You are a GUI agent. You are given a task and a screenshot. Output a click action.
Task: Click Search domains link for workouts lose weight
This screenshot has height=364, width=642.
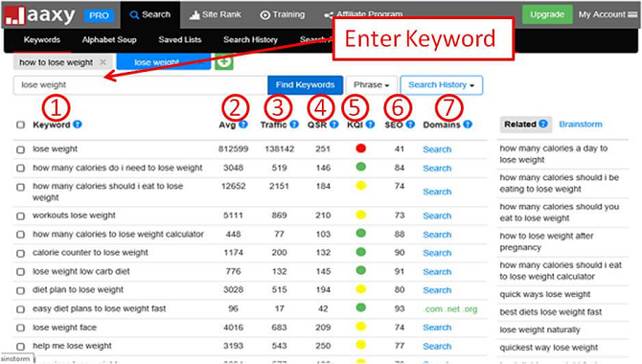point(437,216)
